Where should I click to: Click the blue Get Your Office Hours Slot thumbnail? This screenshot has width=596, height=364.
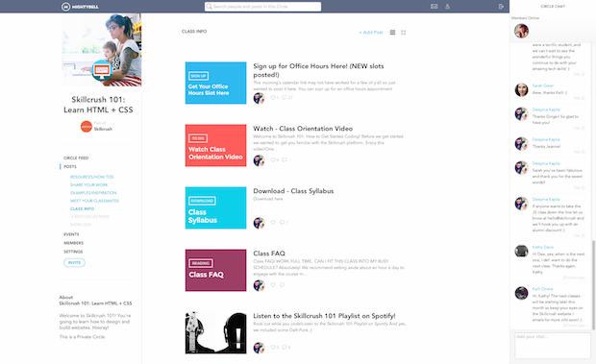coord(215,83)
